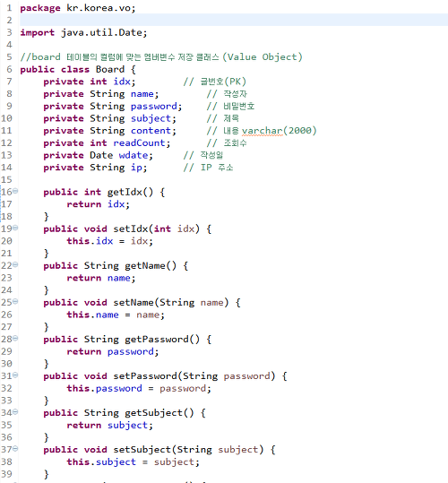Click 'this.subject' on line 38
Screen dimensions: 448x483
coord(101,462)
